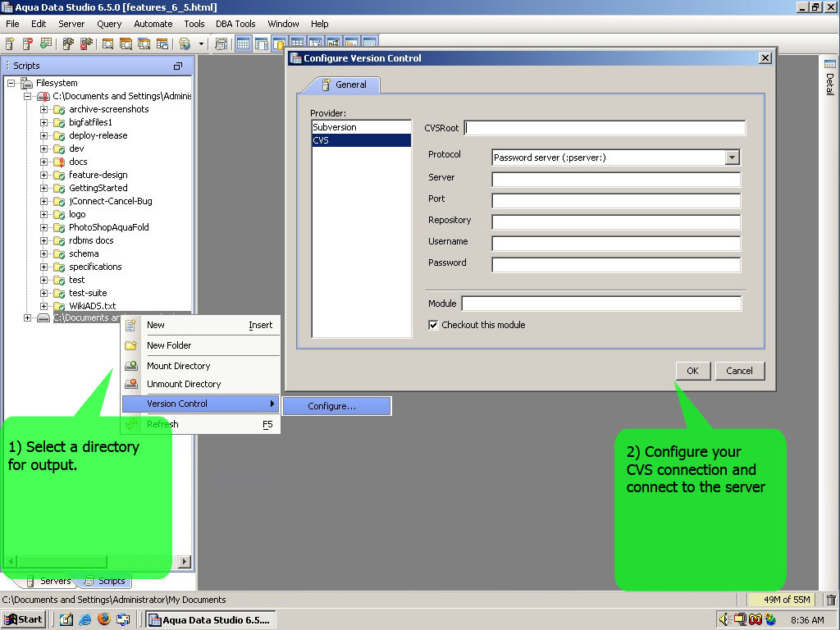Click the Scripts panel scrollbar right arrow
This screenshot has height=630, width=840.
point(185,561)
